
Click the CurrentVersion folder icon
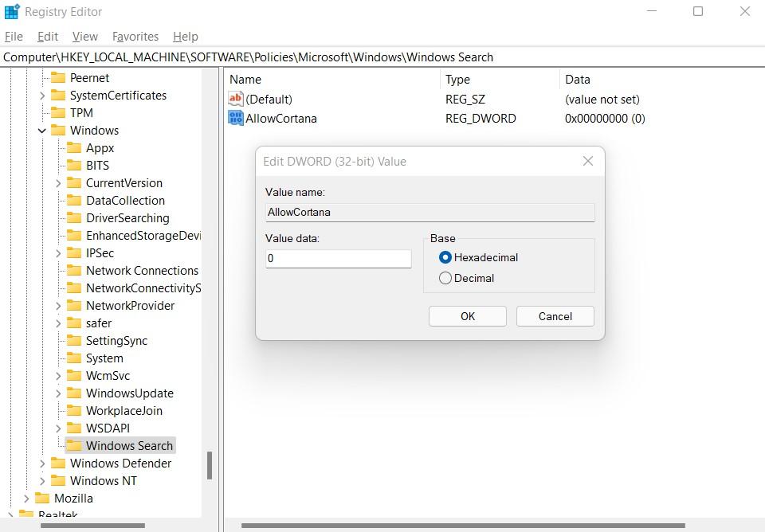coord(74,183)
